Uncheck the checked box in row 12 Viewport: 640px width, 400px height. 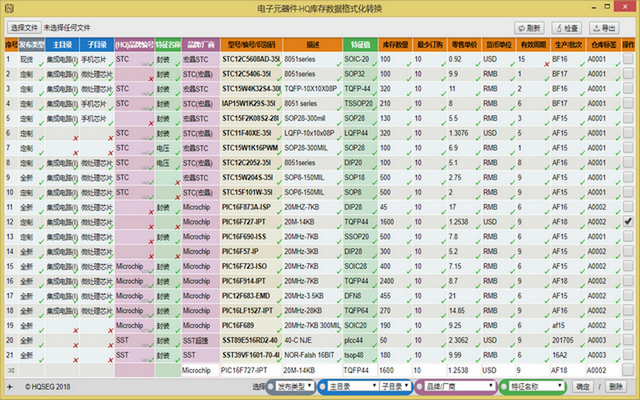[628, 220]
